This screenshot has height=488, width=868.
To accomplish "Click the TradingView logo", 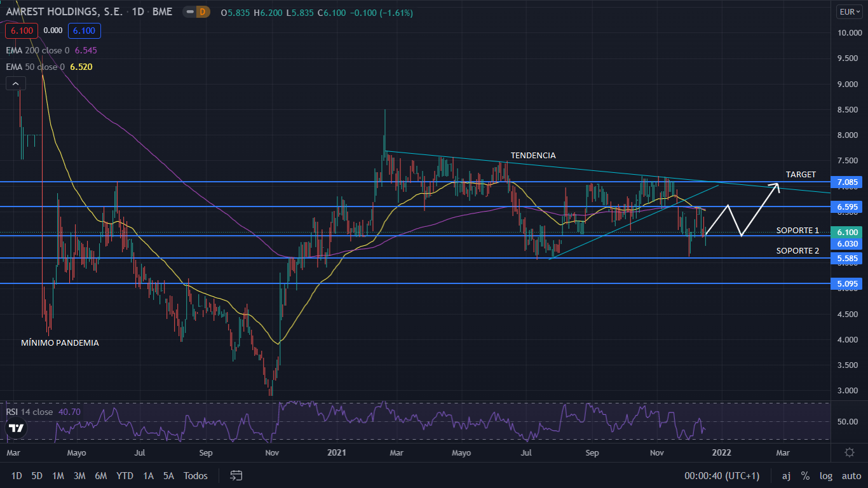I will pyautogui.click(x=17, y=428).
